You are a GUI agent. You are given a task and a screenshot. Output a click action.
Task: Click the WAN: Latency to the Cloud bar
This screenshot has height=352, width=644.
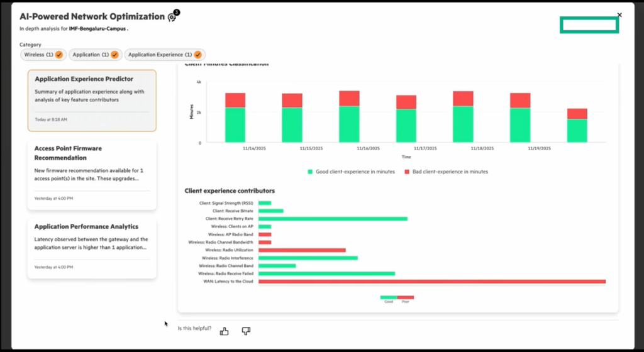431,282
